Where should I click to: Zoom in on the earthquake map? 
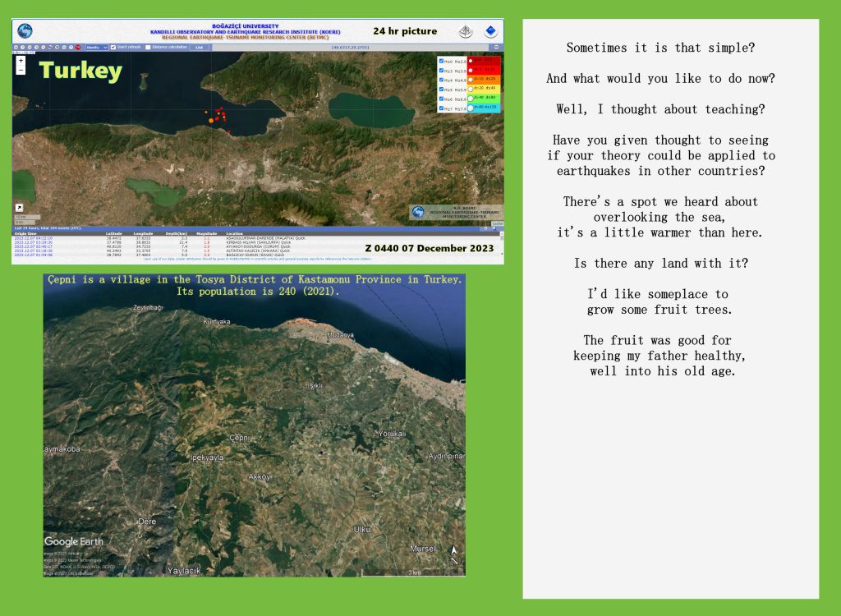(x=21, y=61)
